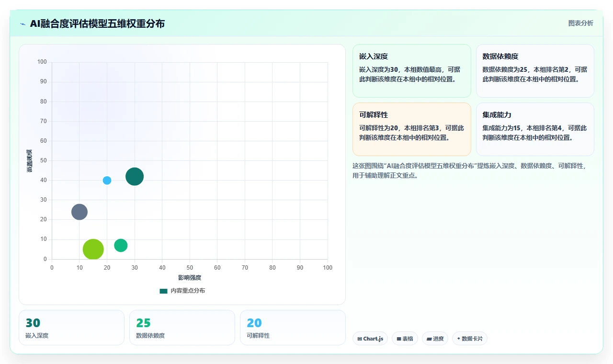Click the icon in the 表格 tag

click(x=399, y=339)
